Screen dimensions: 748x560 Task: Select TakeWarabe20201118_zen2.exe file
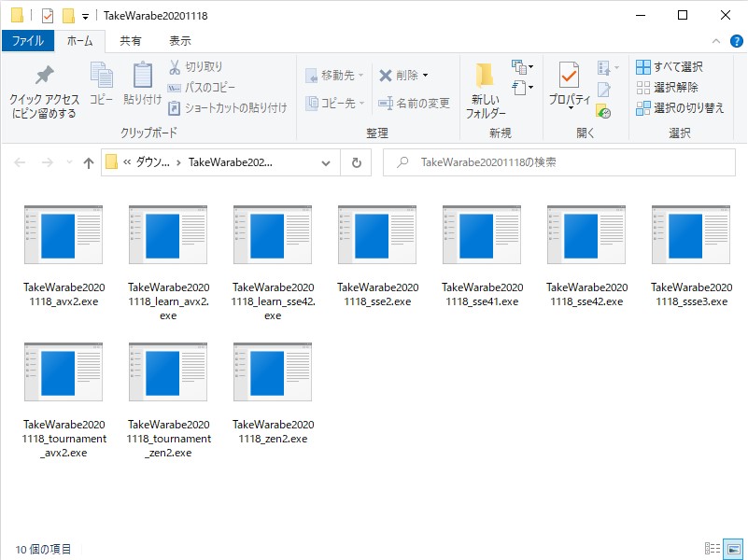tap(273, 395)
